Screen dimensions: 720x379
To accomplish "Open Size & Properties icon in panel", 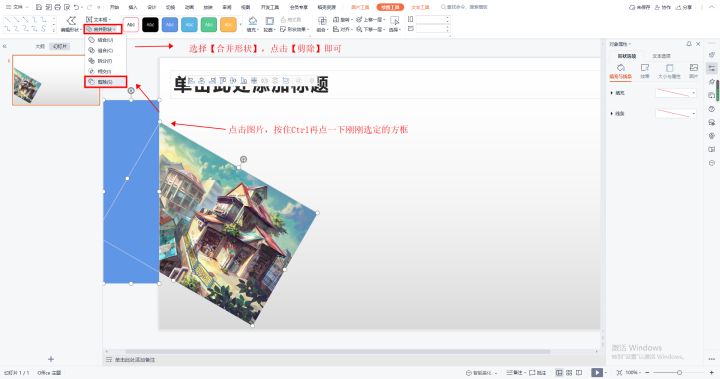I will coord(669,68).
